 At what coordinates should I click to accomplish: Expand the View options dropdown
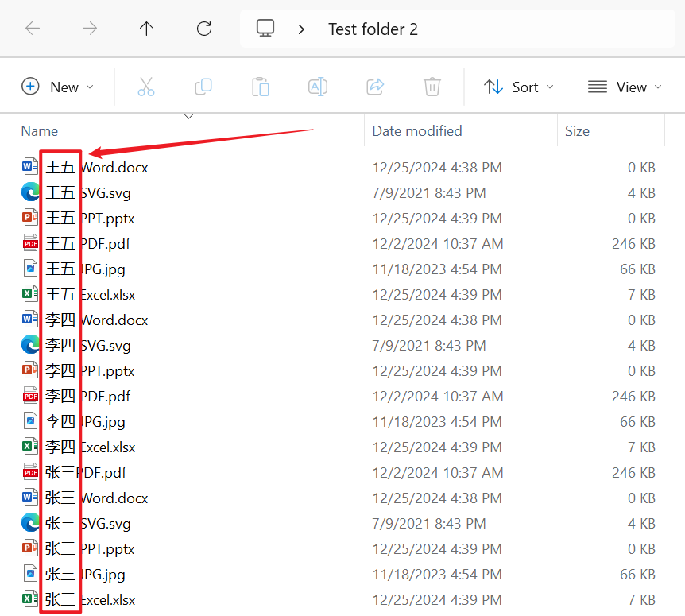pyautogui.click(x=625, y=87)
